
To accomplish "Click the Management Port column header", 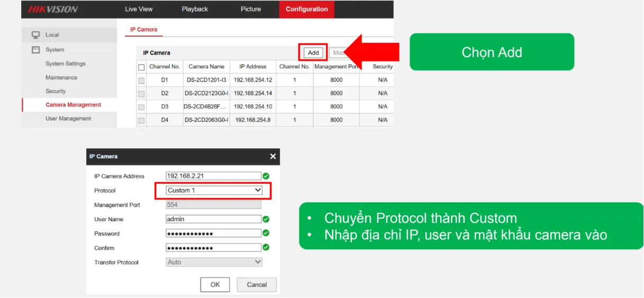I will pyautogui.click(x=337, y=67).
